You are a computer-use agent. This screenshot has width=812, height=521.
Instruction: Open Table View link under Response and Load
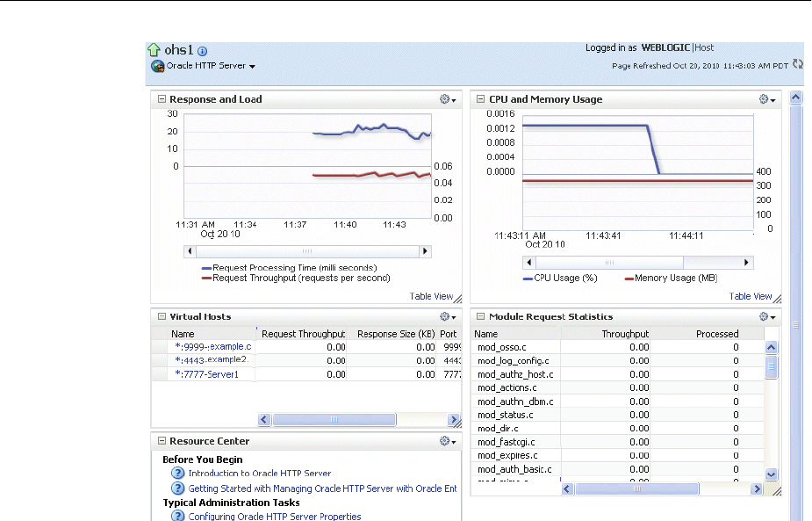pyautogui.click(x=431, y=296)
